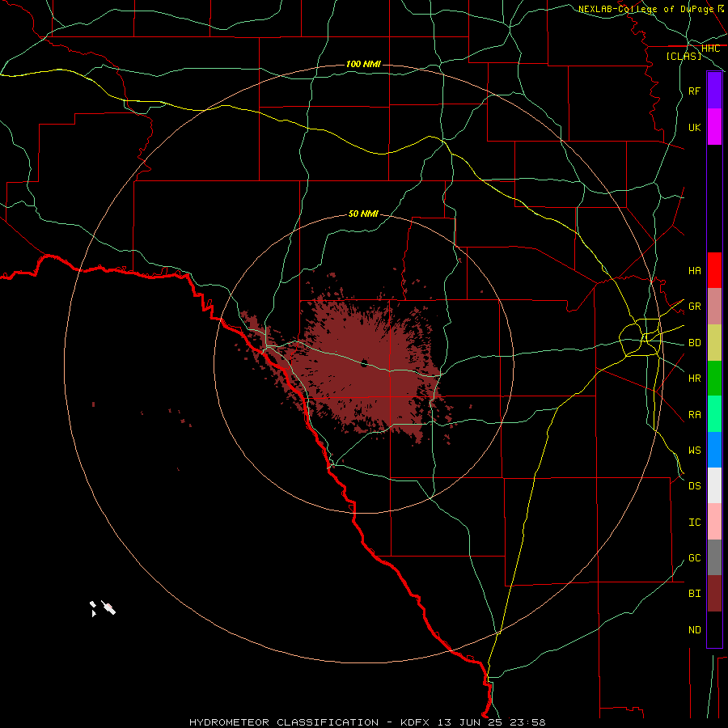The width and height of the screenshot is (728, 728).
Task: Click the light pink IC legend swatch
Action: (x=714, y=522)
